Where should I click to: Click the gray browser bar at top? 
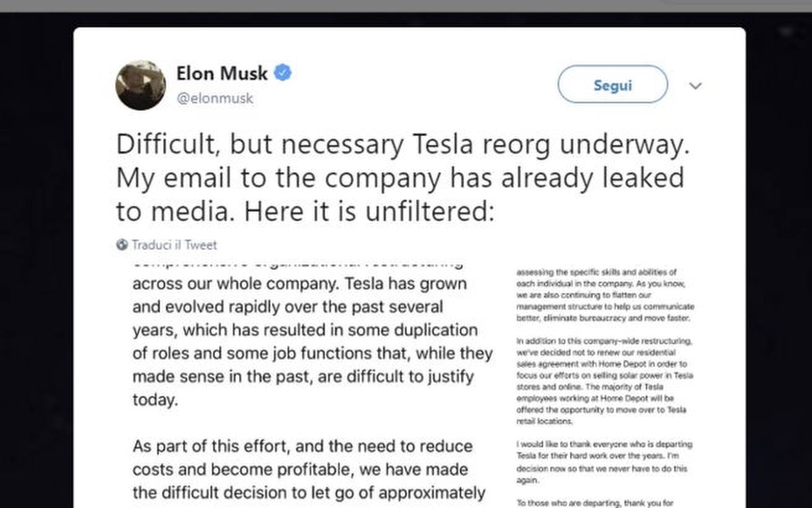[406, 5]
